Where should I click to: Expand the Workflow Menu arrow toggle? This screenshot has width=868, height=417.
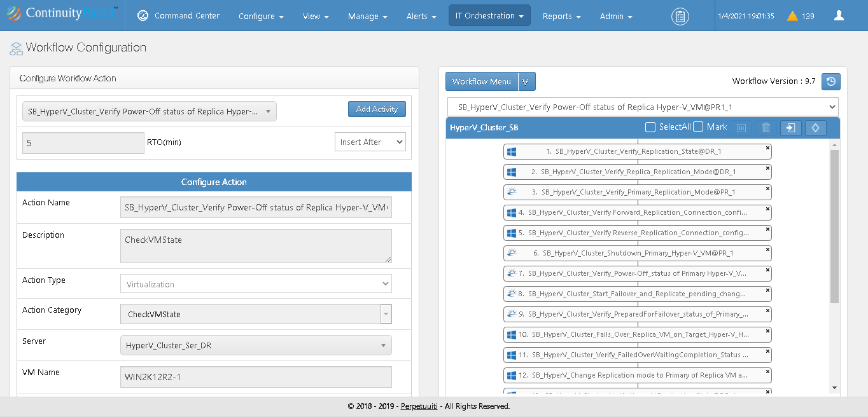tap(526, 82)
